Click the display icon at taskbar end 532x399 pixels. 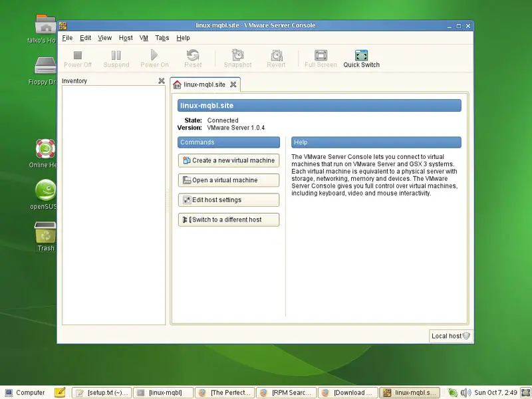[x=525, y=392]
